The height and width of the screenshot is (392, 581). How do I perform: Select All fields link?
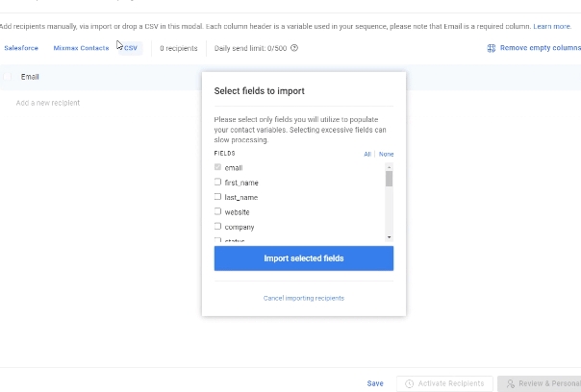click(x=367, y=154)
